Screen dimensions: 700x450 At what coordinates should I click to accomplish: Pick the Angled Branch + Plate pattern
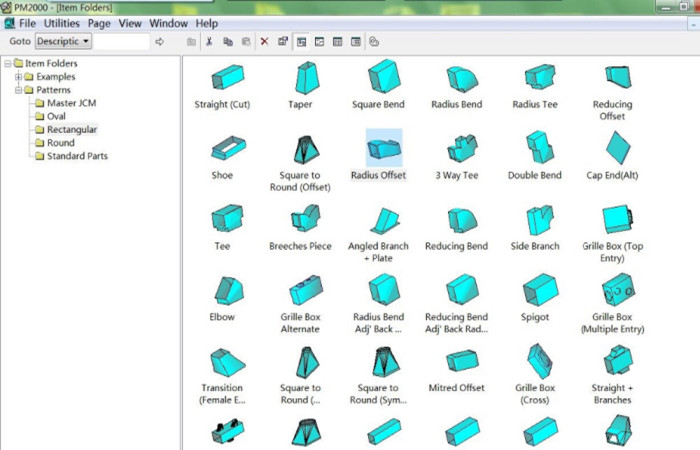(378, 234)
